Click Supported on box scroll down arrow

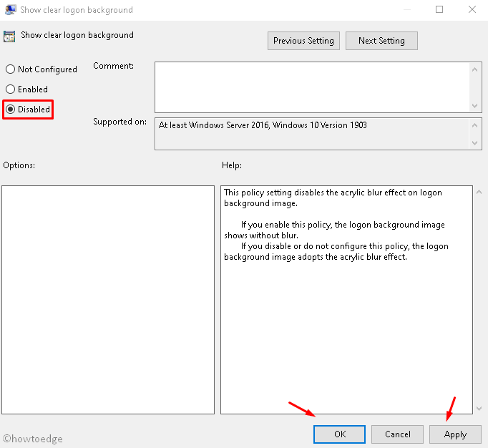[476, 143]
